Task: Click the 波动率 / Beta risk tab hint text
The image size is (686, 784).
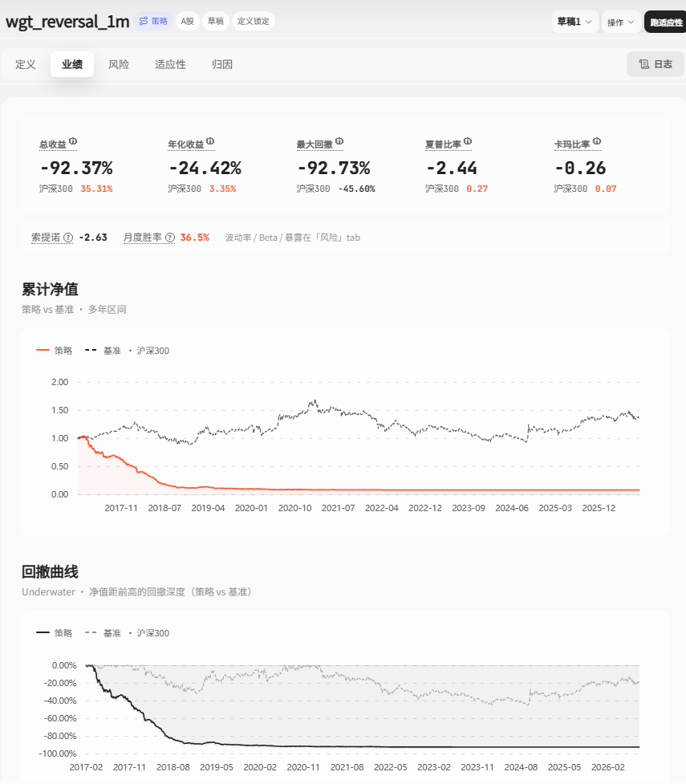Action: (x=293, y=238)
